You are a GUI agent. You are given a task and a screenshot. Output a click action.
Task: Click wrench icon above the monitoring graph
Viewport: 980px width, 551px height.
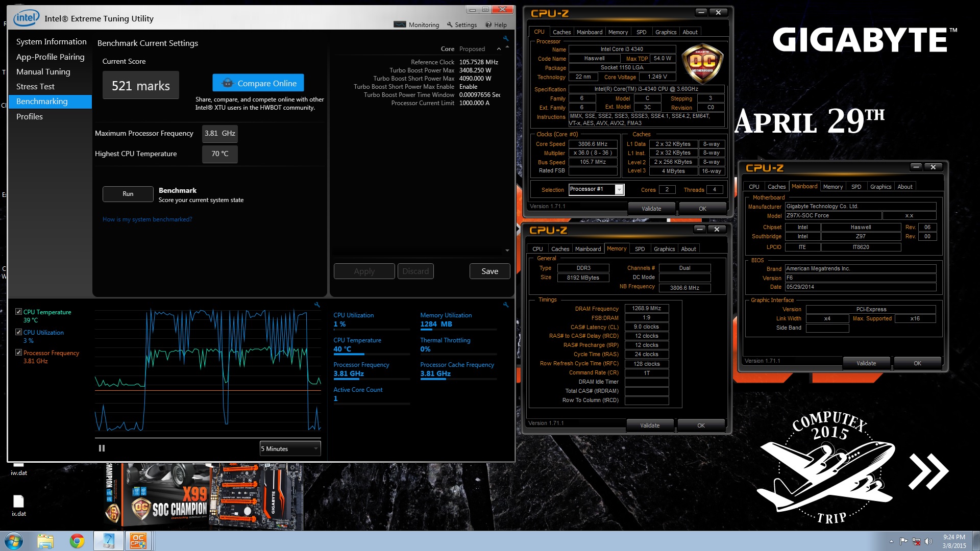317,305
